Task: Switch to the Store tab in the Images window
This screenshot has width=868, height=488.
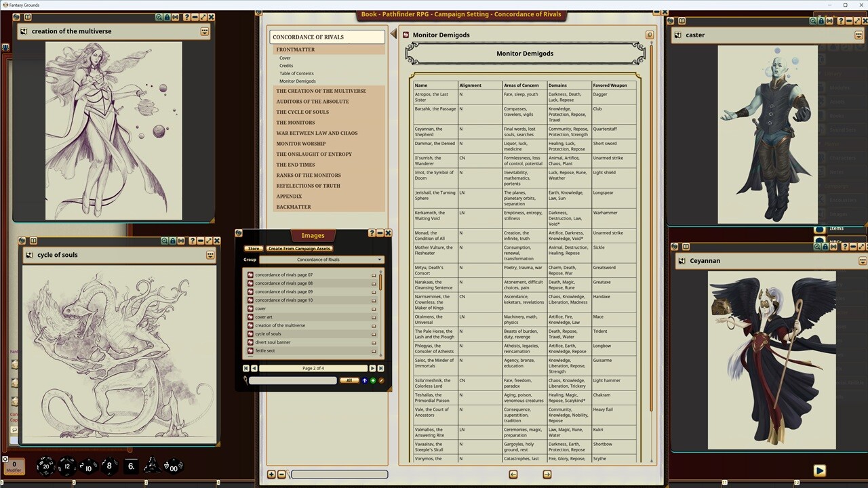Action: (254, 248)
